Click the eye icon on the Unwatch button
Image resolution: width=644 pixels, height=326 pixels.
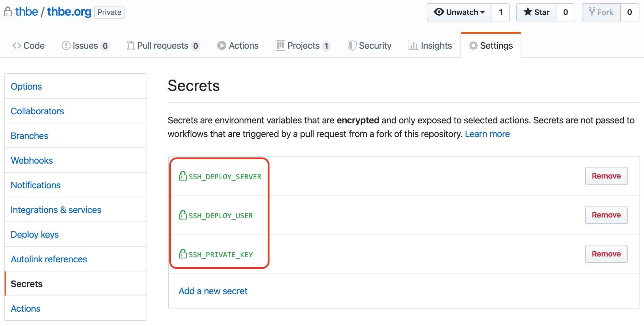439,12
